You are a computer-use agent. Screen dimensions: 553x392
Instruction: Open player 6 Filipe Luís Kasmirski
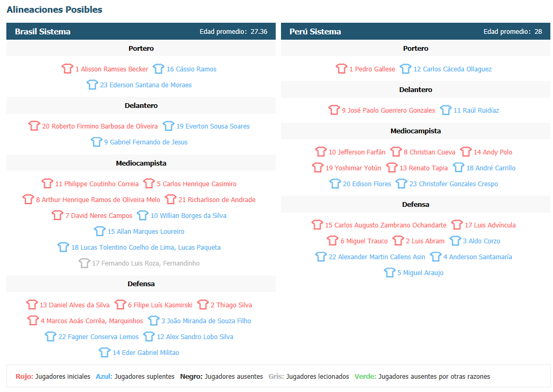tap(160, 305)
